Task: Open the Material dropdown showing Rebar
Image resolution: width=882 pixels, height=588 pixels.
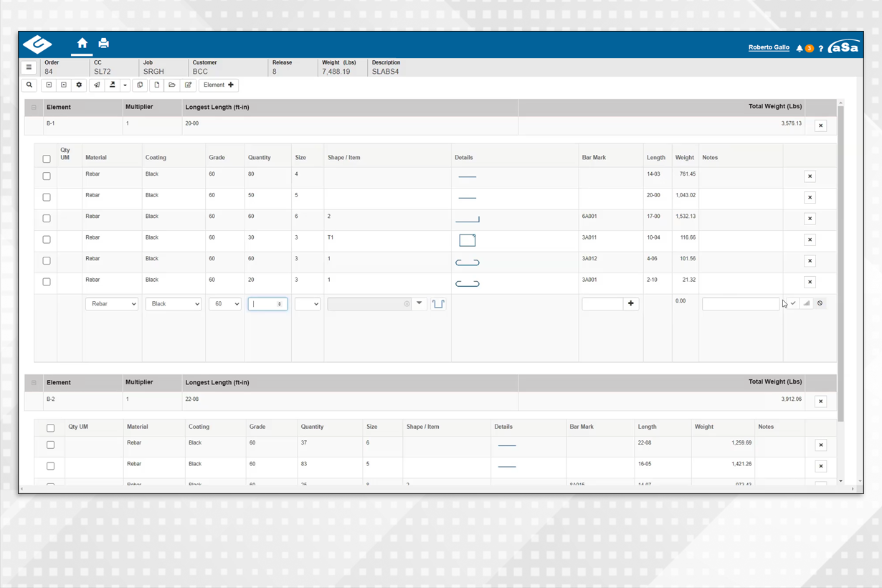Action: click(x=111, y=303)
